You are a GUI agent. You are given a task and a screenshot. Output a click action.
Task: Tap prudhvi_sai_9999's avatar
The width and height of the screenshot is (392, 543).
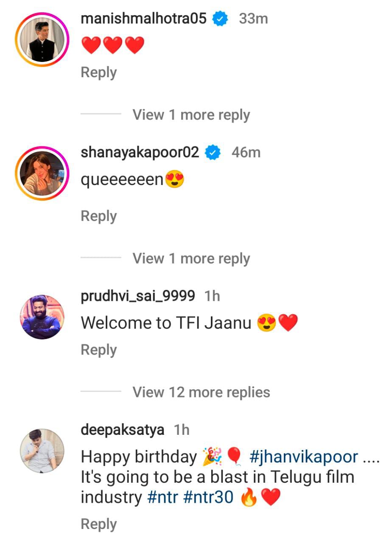click(42, 317)
